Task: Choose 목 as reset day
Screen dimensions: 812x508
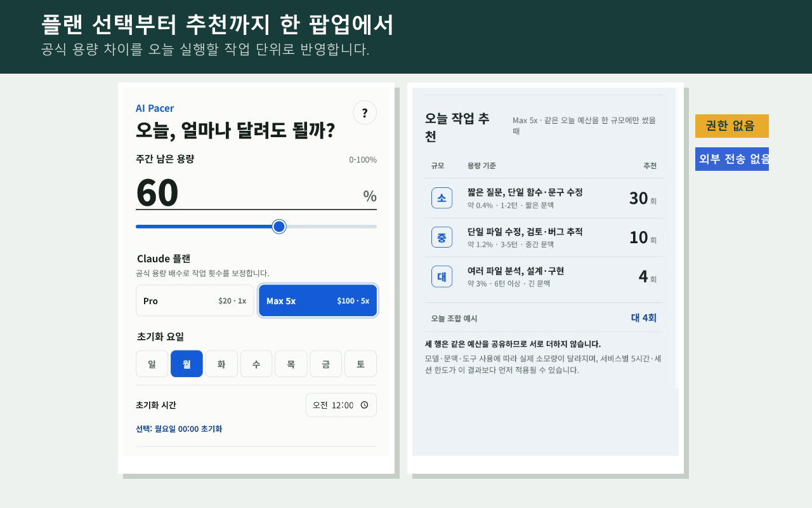Action: point(291,364)
